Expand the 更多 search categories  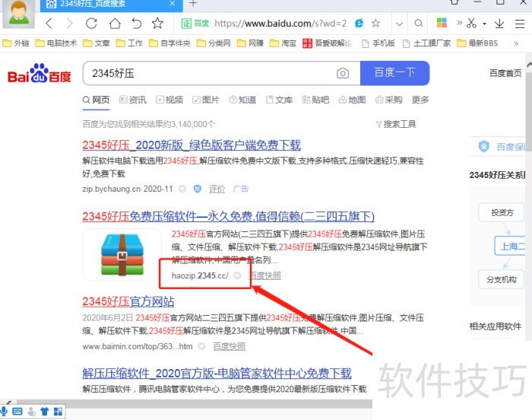tap(420, 100)
